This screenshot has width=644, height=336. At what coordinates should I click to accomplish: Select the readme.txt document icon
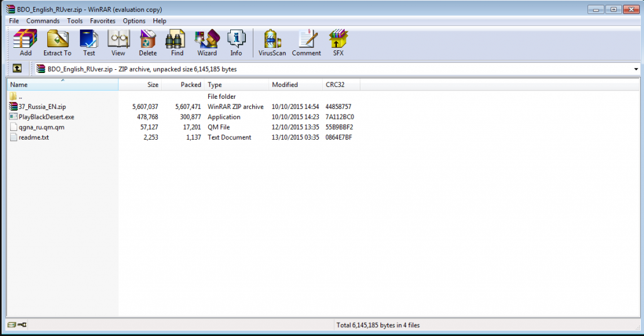pos(14,137)
